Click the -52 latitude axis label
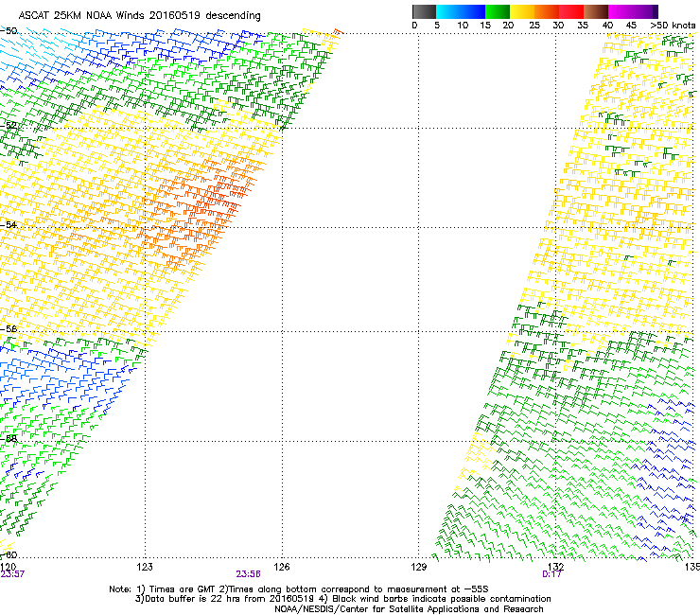700x615 pixels. pyautogui.click(x=9, y=126)
